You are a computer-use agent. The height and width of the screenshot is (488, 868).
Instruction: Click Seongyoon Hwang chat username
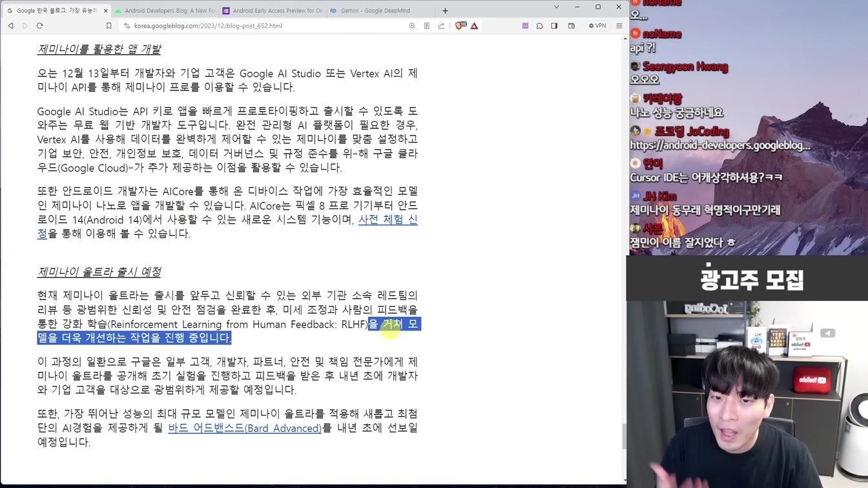pos(685,66)
